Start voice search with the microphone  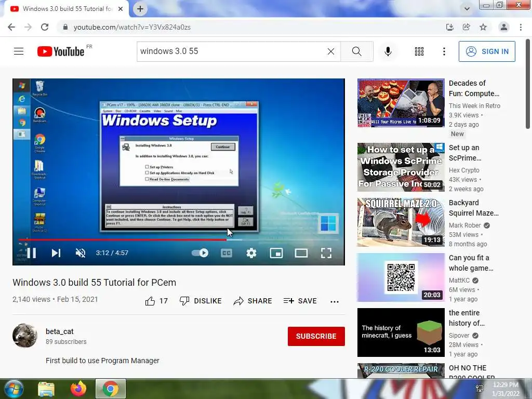[388, 51]
